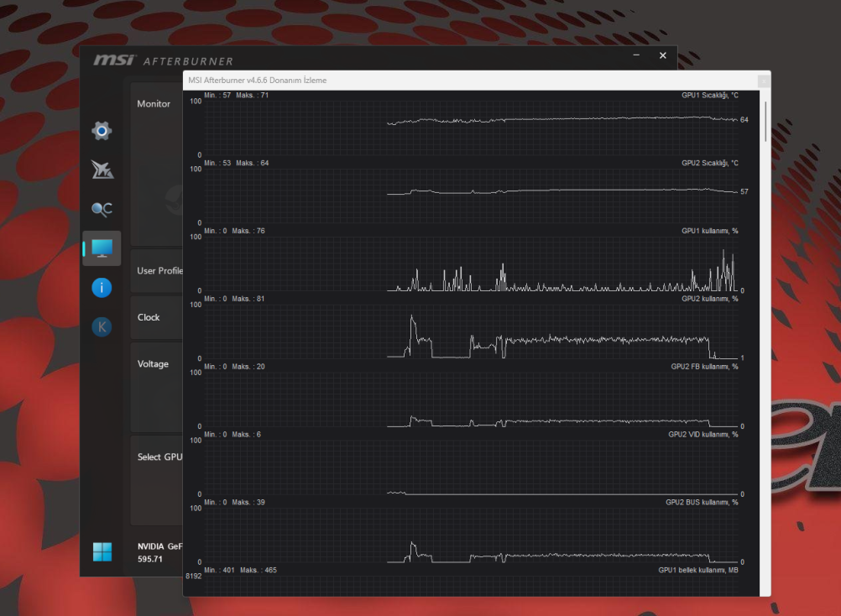The image size is (841, 616).
Task: Open the Kombustor K icon
Action: click(x=102, y=327)
